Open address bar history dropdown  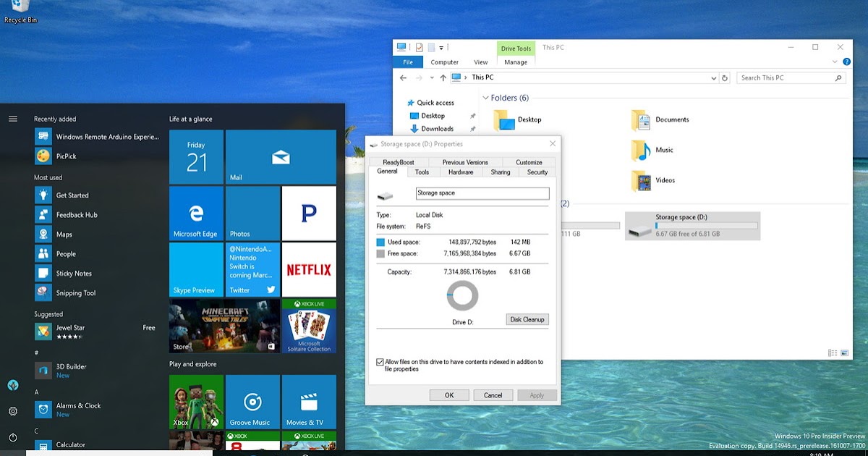712,77
